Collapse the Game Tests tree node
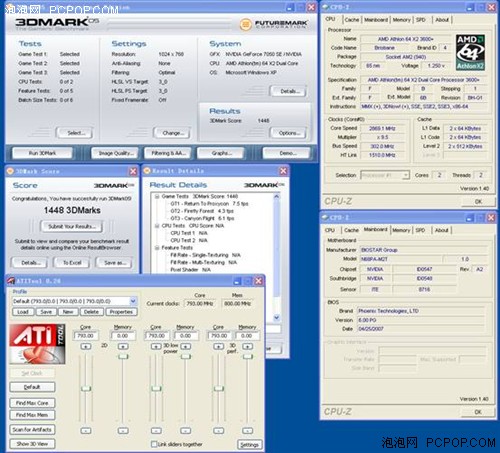Viewport: 500px width, 453px height. (157, 196)
